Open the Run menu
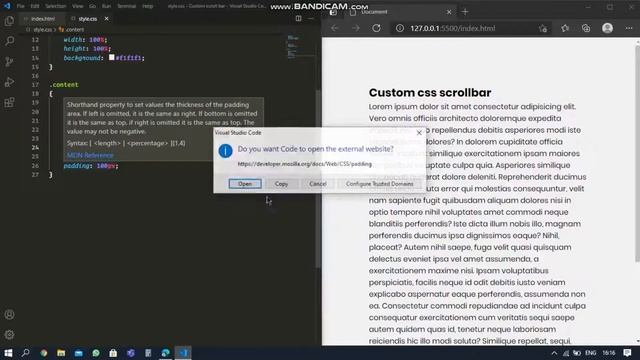This screenshot has height=360, width=640. (106, 6)
